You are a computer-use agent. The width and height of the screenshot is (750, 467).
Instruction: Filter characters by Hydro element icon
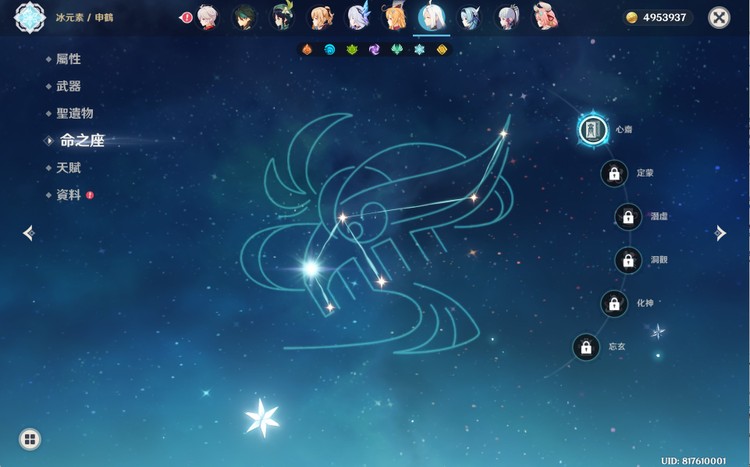[x=330, y=49]
